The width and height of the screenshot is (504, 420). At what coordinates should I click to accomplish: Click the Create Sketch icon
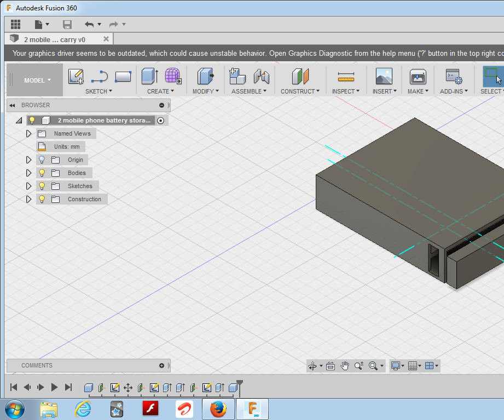point(76,76)
